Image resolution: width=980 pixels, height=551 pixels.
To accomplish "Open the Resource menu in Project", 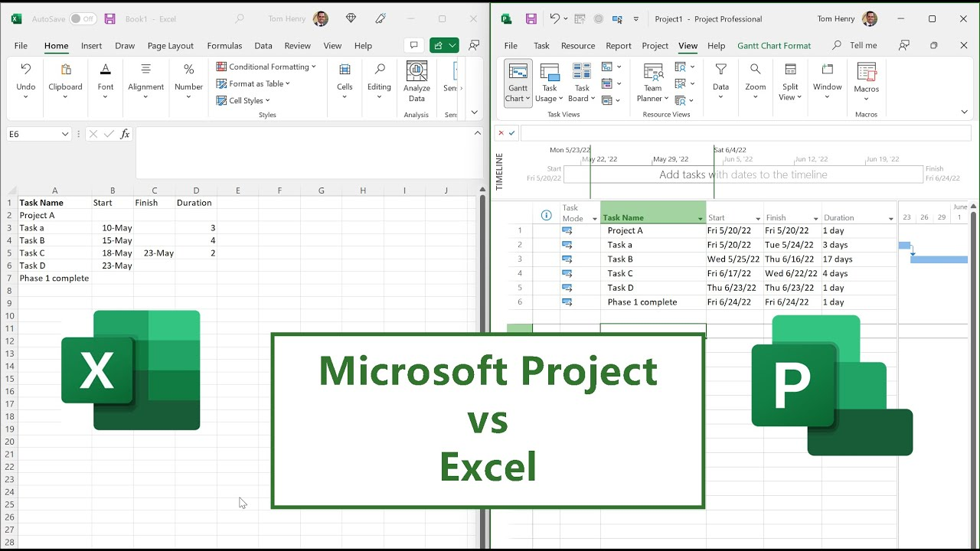I will 578,46.
